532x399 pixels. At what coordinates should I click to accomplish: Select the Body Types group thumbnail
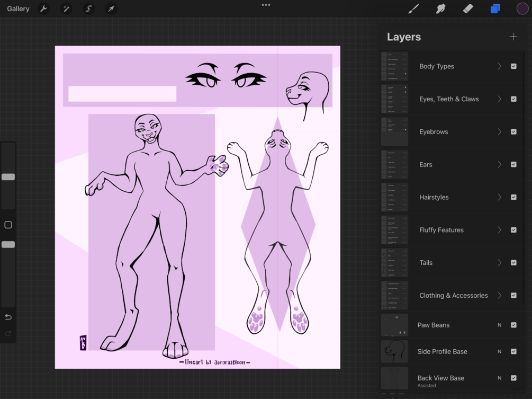(x=394, y=66)
